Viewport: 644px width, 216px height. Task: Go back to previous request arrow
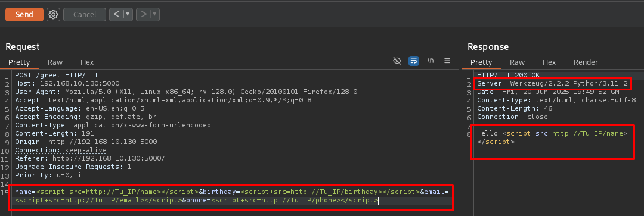(x=117, y=14)
